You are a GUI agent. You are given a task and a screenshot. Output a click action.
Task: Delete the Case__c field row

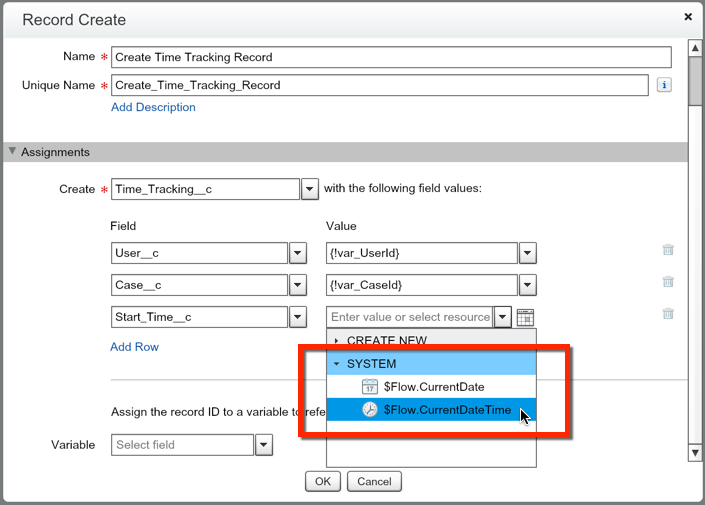(x=668, y=283)
